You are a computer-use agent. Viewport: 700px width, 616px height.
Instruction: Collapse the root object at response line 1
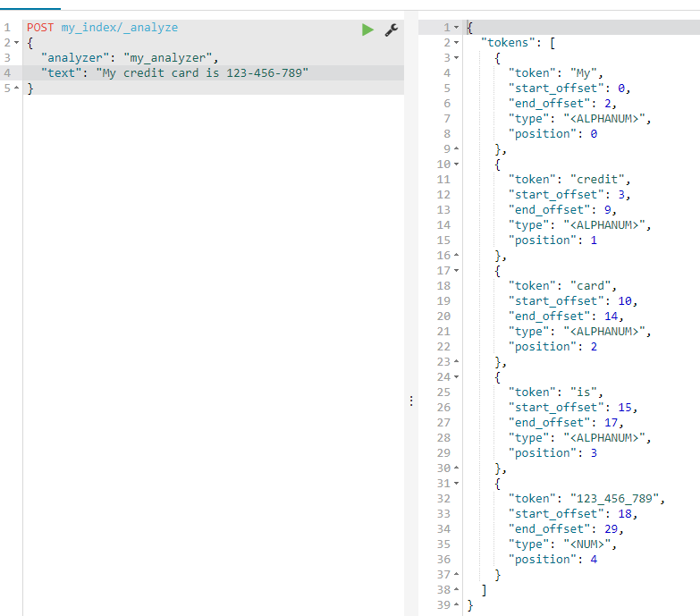pos(456,28)
